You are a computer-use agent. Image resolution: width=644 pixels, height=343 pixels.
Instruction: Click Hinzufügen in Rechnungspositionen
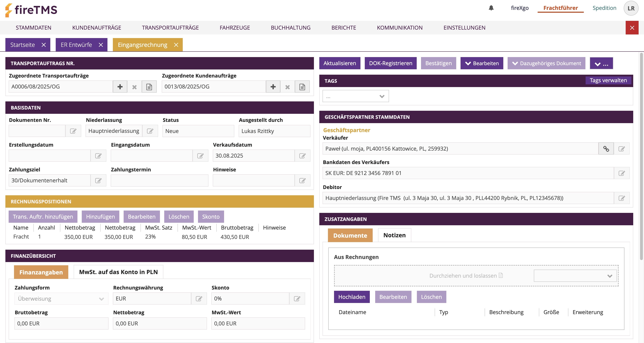[x=100, y=217]
